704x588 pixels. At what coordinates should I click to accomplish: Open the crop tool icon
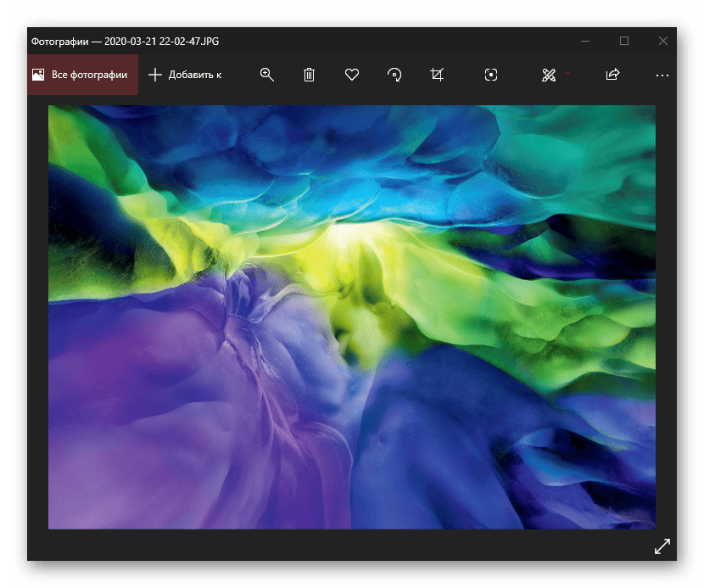pyautogui.click(x=437, y=75)
